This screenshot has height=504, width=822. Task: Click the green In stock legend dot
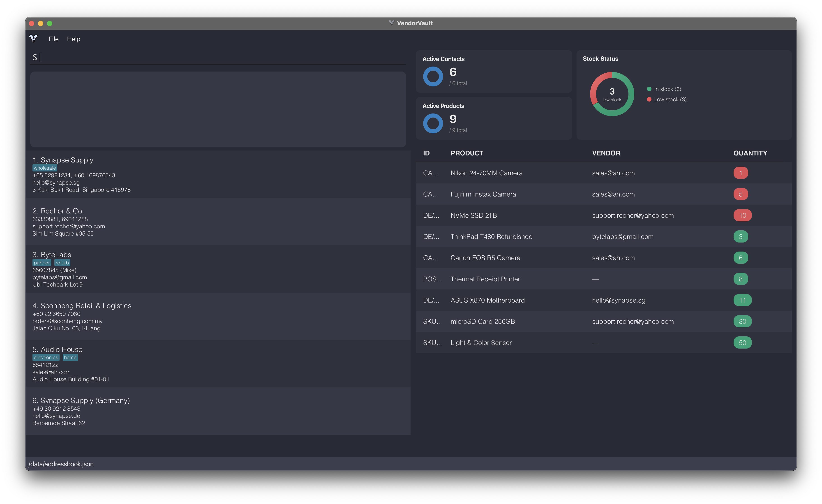click(x=649, y=89)
